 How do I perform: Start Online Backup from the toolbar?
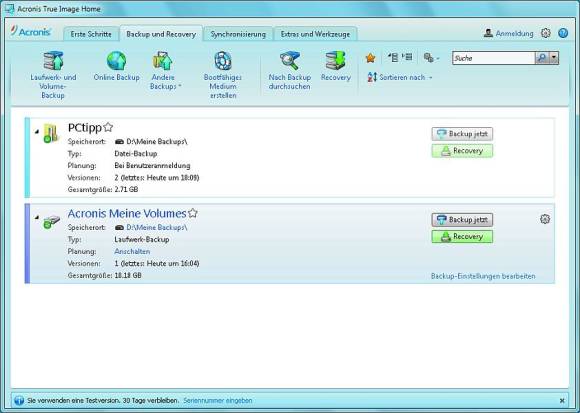117,67
